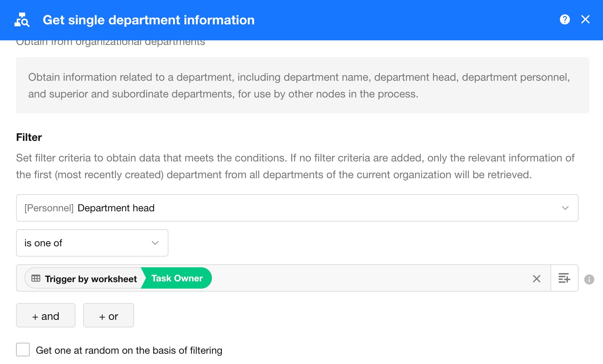Image resolution: width=603 pixels, height=364 pixels.
Task: Clear the Task Owner filter value
Action: tap(536, 279)
